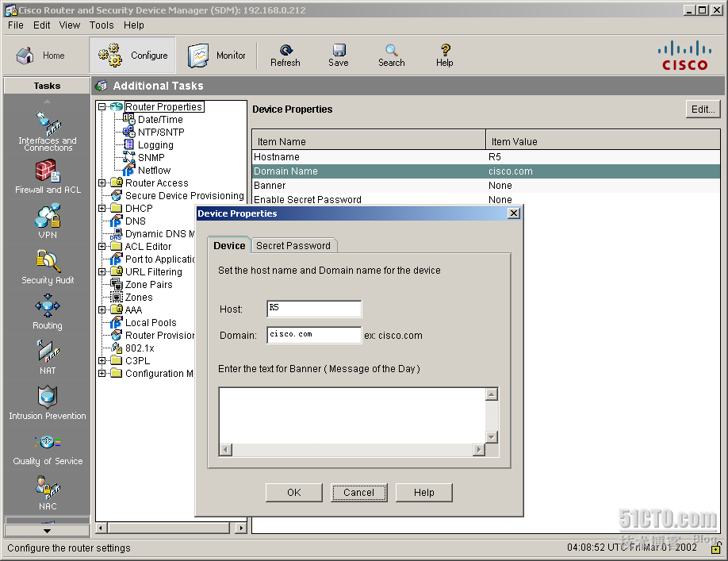Open Firewall and ACL task
The height and width of the screenshot is (561, 728).
point(48,177)
